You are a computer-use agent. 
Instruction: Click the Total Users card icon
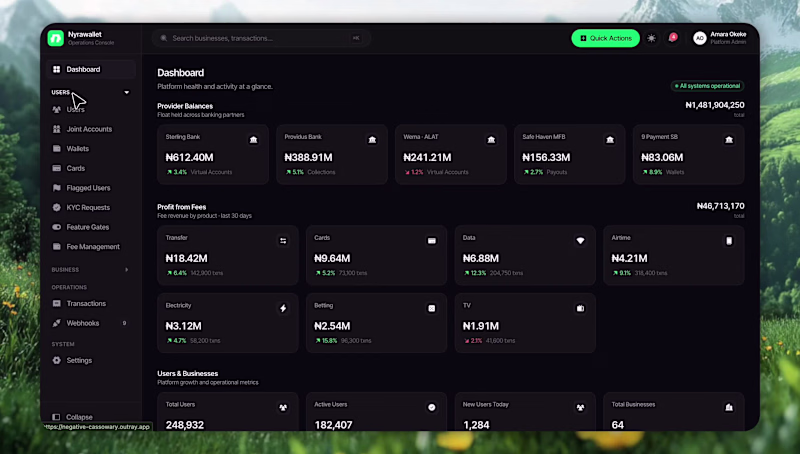click(283, 407)
